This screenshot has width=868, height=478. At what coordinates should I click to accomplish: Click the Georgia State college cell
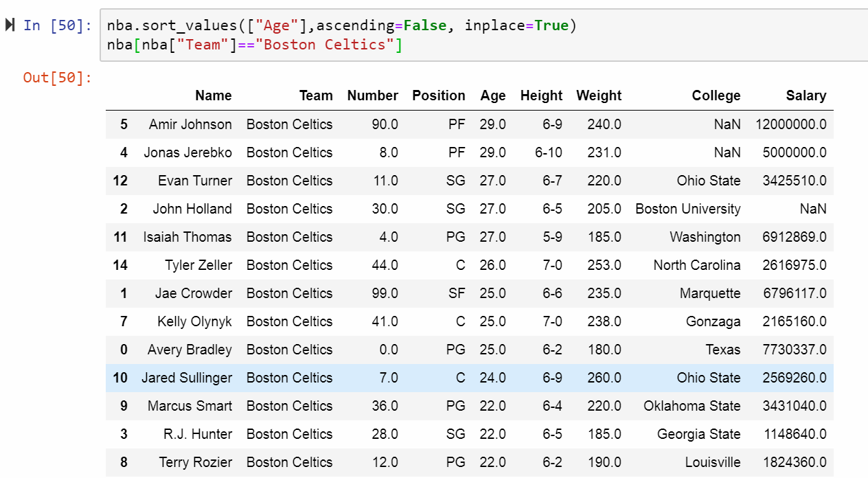tap(699, 434)
